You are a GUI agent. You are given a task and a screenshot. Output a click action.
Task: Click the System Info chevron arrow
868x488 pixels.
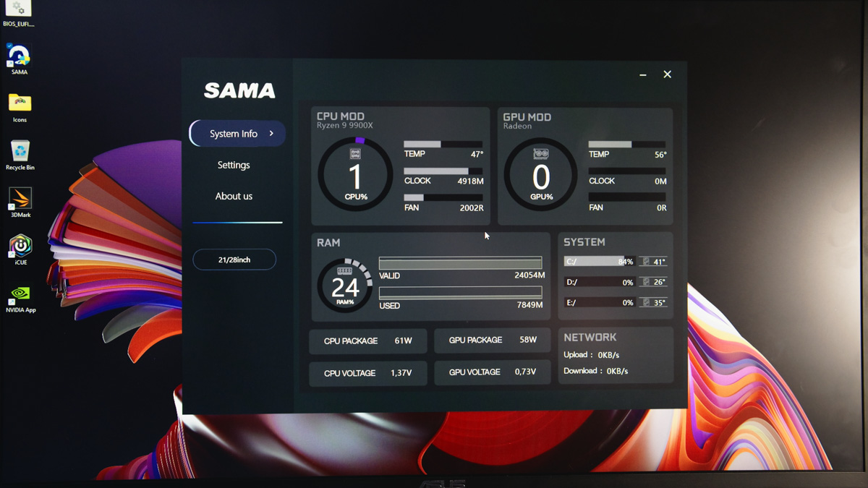point(271,134)
